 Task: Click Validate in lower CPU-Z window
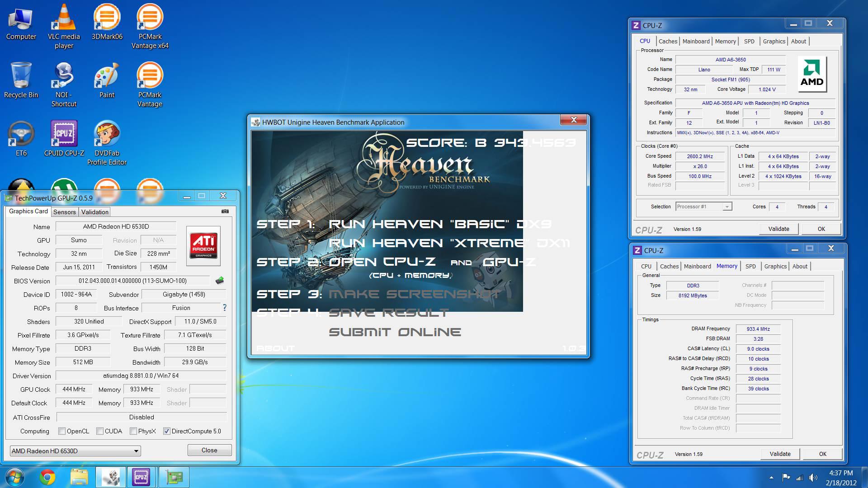point(780,454)
